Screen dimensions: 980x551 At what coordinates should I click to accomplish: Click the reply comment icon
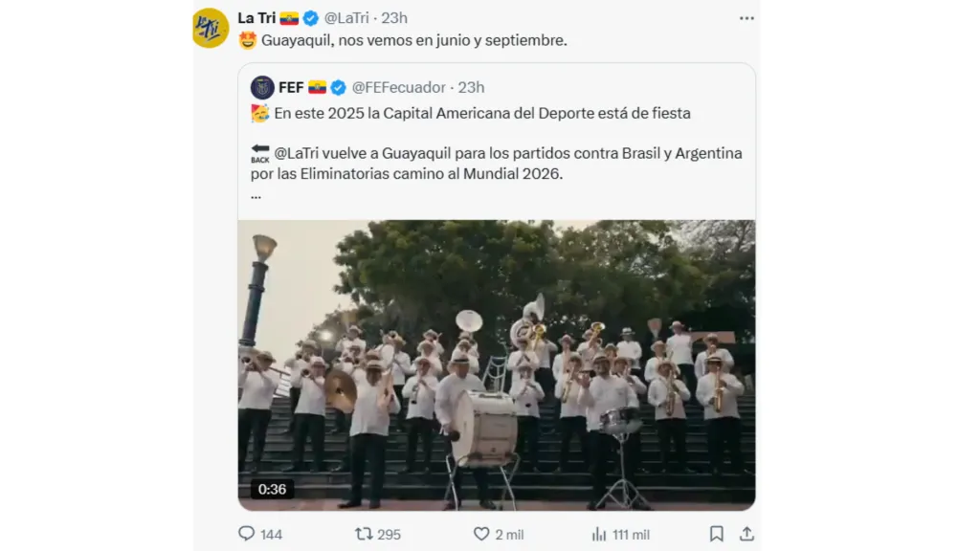247,534
